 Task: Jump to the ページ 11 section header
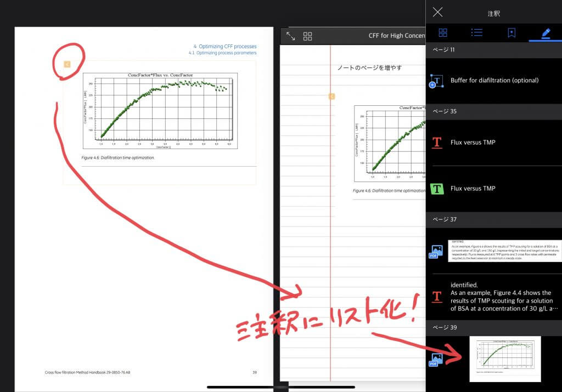click(494, 50)
